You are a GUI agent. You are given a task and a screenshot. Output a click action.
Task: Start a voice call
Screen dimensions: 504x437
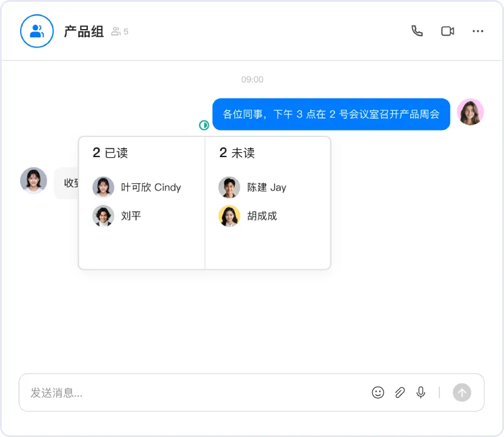click(x=417, y=31)
